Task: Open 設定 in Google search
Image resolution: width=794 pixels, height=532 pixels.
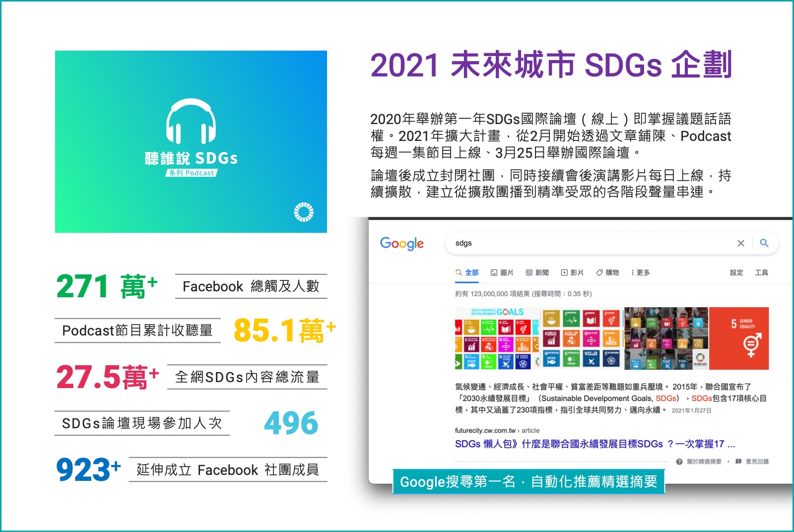Action: point(736,272)
